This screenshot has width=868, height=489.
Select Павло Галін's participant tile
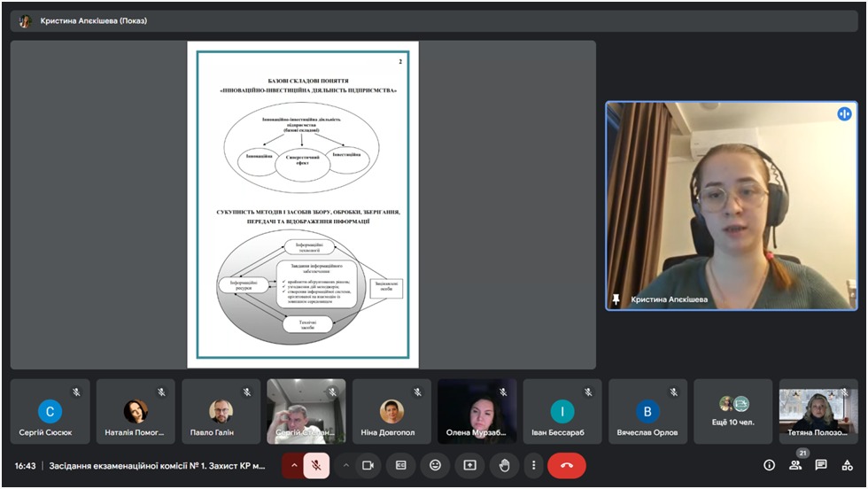[x=221, y=412]
